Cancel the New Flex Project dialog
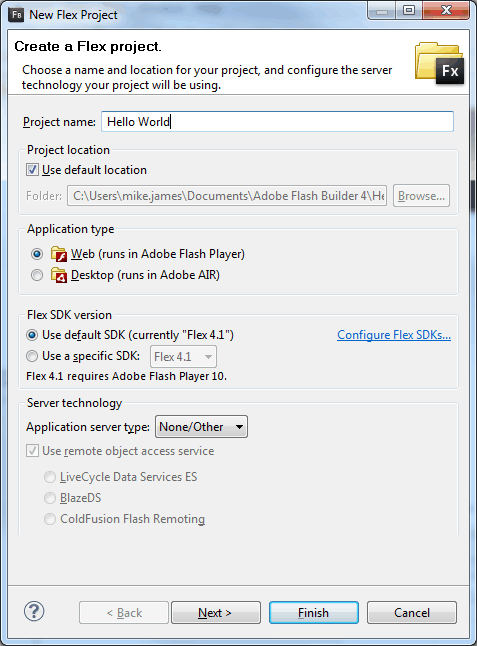 [412, 613]
